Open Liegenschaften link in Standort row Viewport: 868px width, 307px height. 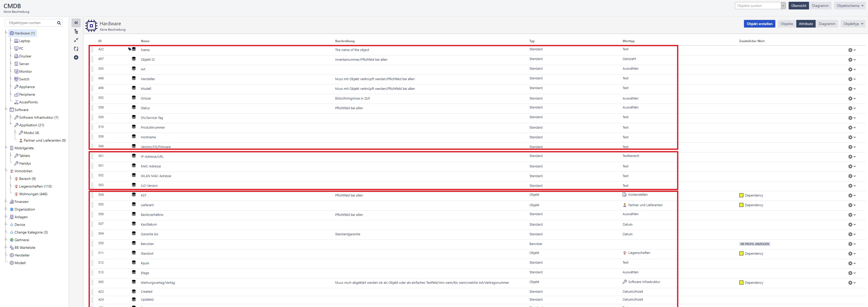point(639,253)
